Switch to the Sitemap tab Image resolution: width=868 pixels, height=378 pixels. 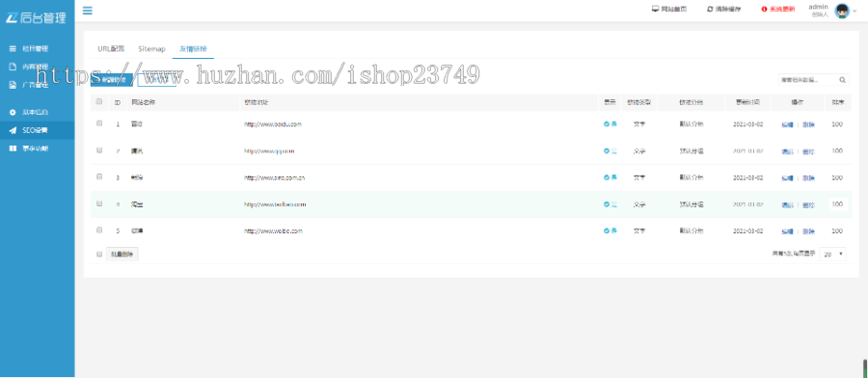(151, 49)
